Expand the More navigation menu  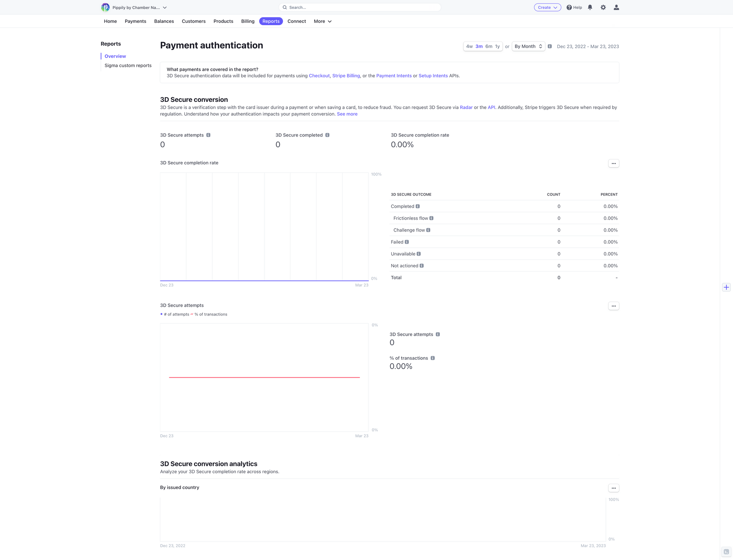pos(323,21)
